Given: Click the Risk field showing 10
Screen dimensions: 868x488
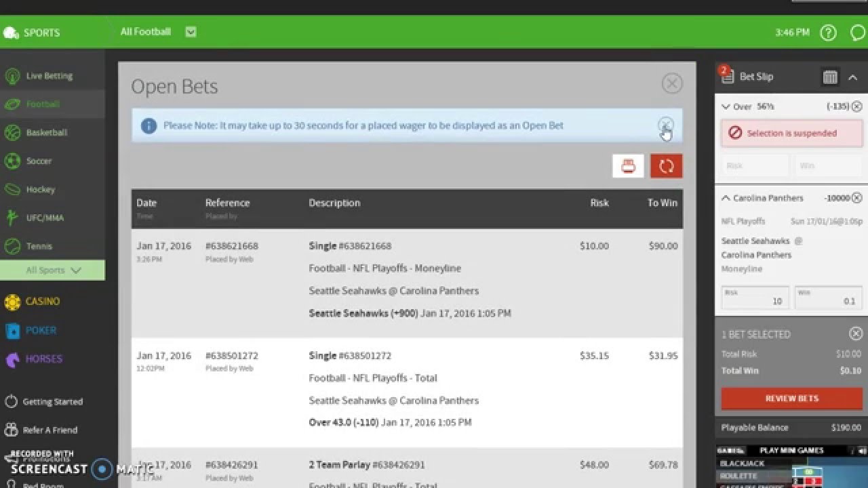Looking at the screenshot, I should click(x=755, y=298).
